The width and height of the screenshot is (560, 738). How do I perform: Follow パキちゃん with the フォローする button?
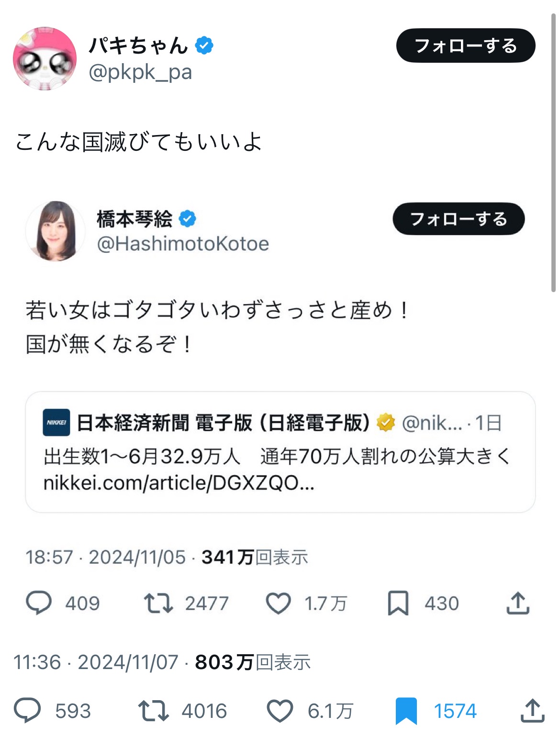[x=466, y=45]
